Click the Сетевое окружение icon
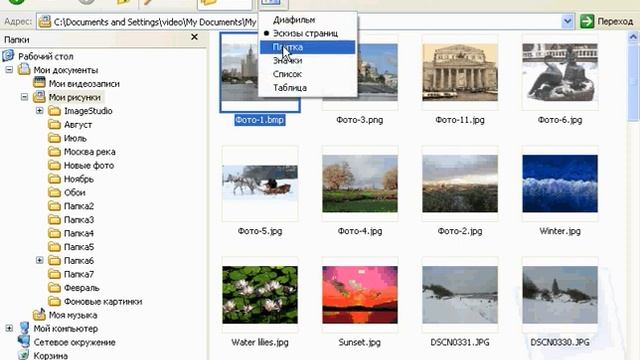 (24, 342)
